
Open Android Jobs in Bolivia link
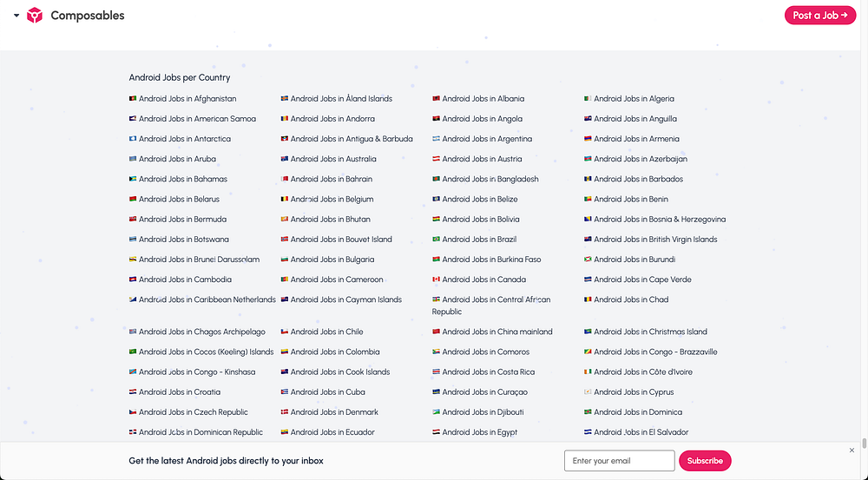(476, 220)
